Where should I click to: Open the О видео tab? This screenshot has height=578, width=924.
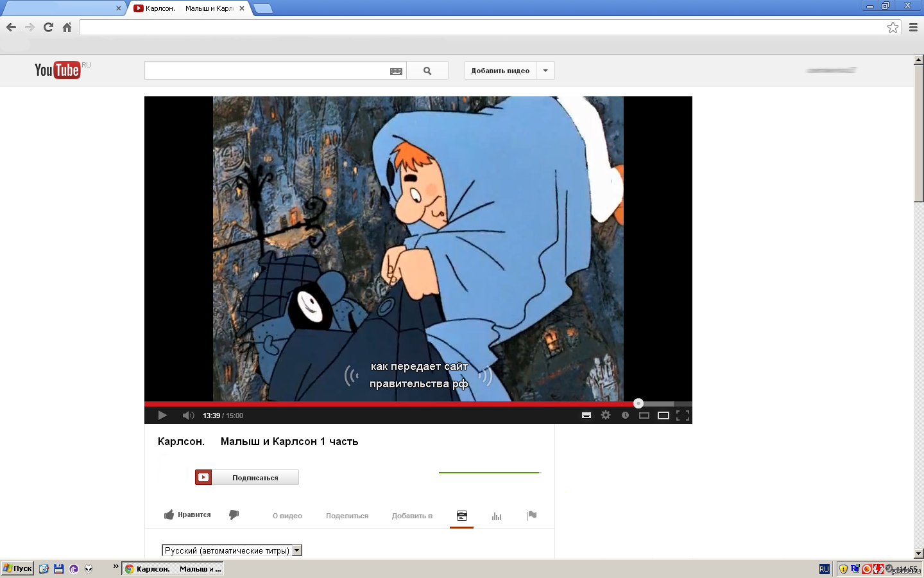pos(287,516)
